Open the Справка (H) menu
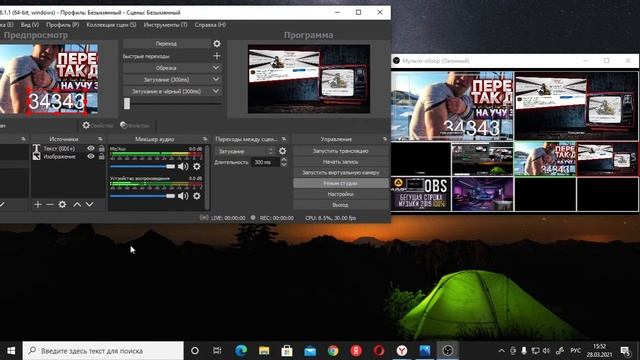 pos(210,24)
